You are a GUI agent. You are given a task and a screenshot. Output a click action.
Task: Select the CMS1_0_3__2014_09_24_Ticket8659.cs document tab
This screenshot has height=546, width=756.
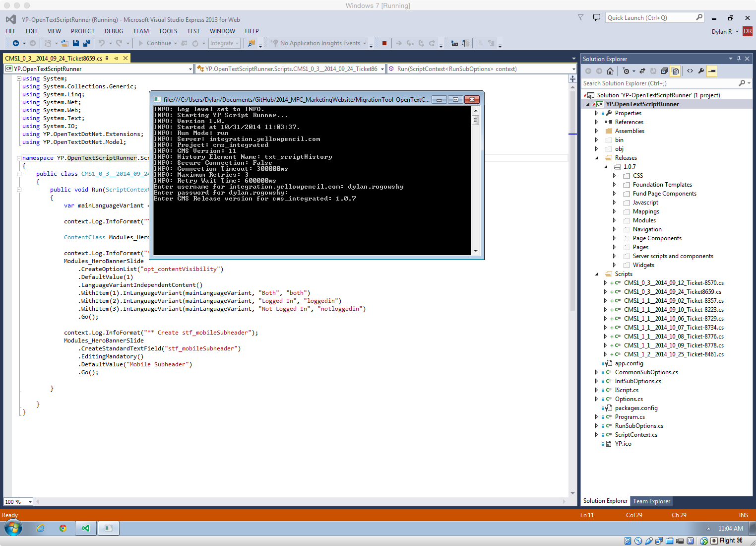tap(54, 58)
